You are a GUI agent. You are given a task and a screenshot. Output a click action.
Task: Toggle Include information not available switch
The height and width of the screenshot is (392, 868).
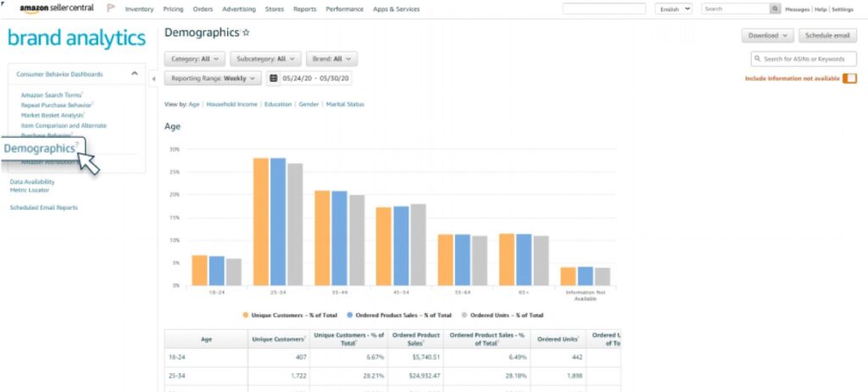point(849,79)
